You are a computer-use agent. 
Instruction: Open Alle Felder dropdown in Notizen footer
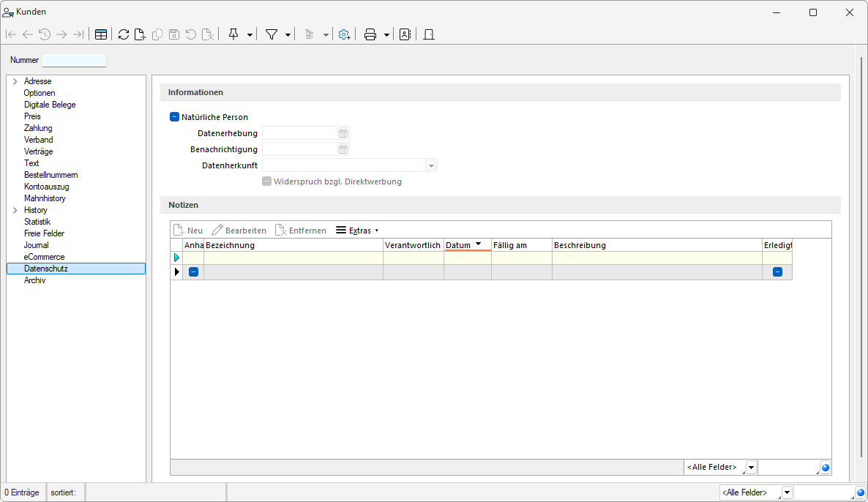click(751, 468)
